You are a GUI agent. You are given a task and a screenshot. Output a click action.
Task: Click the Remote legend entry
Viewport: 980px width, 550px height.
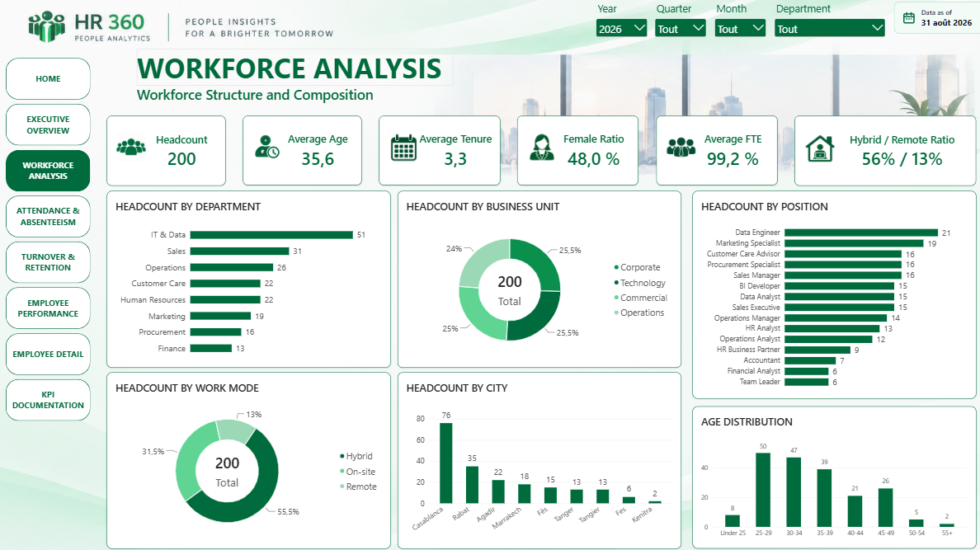click(358, 487)
